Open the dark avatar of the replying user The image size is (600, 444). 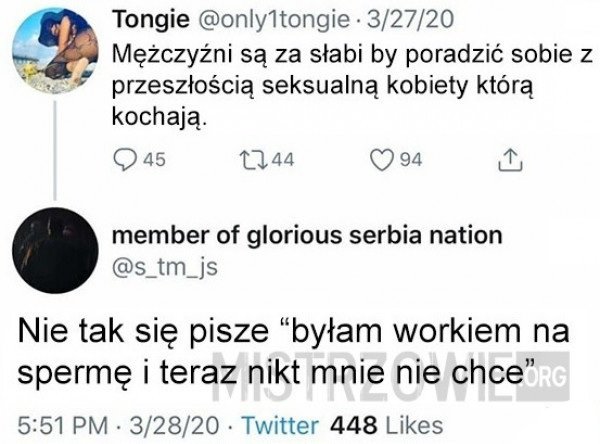(57, 254)
